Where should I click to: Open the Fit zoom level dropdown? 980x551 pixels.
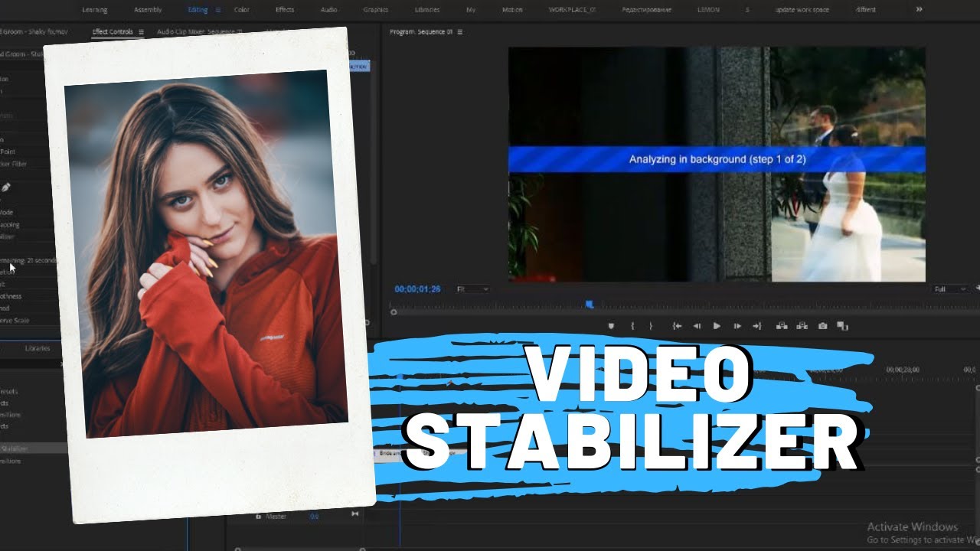pyautogui.click(x=472, y=289)
